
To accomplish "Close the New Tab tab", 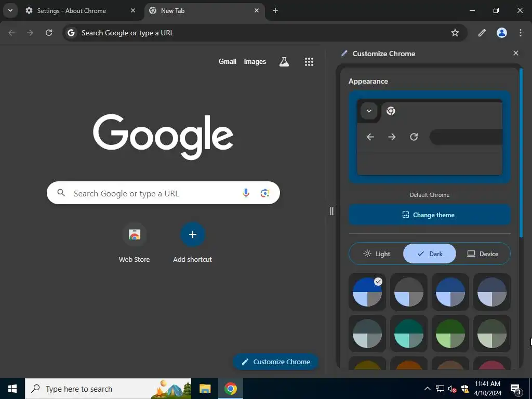I will [x=257, y=10].
